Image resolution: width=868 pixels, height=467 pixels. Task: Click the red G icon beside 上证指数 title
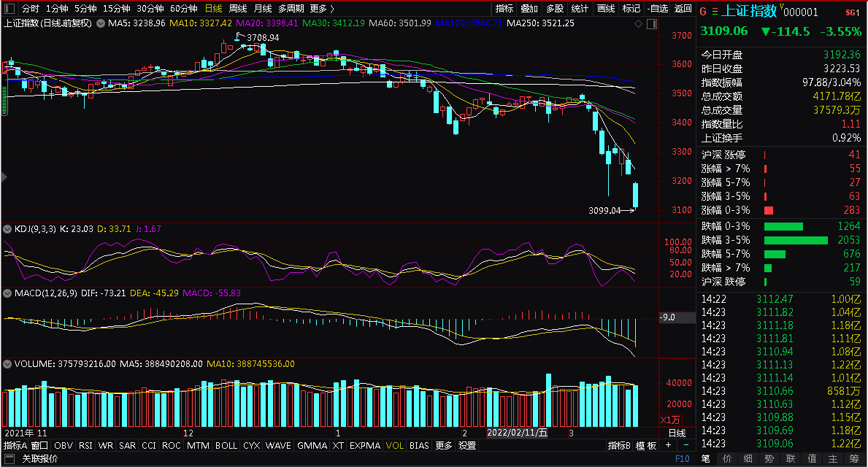click(x=703, y=12)
